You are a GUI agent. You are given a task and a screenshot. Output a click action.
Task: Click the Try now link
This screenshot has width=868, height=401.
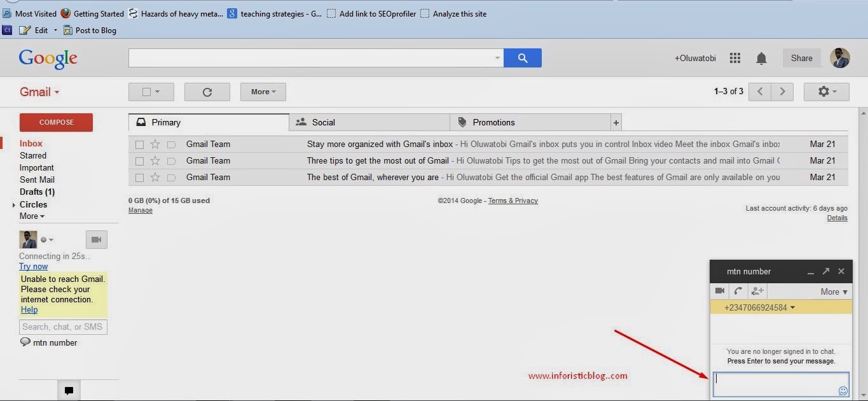coord(34,266)
